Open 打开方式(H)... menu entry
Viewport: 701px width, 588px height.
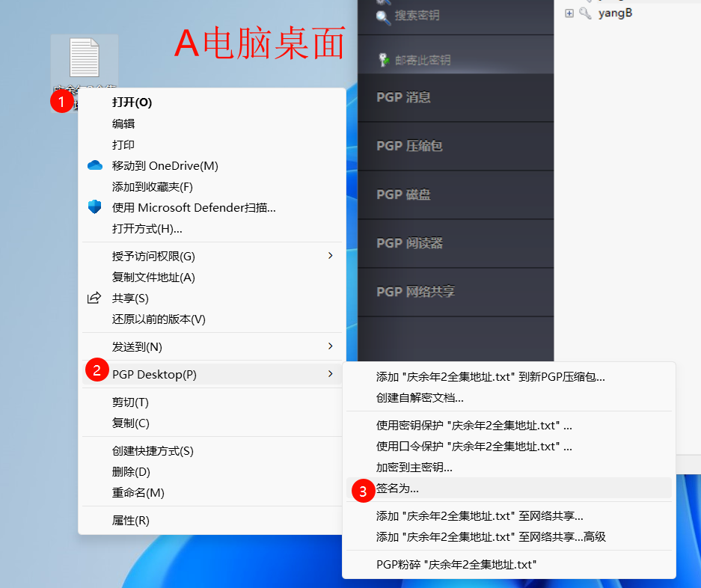[212, 228]
